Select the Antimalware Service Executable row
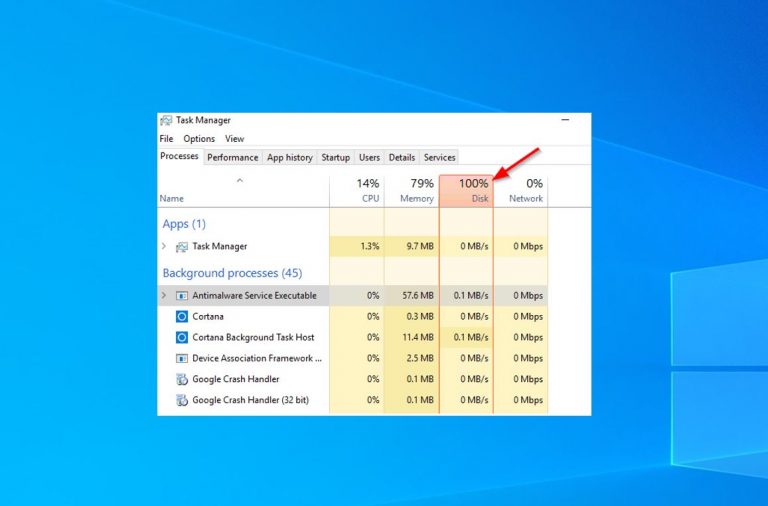 point(352,295)
